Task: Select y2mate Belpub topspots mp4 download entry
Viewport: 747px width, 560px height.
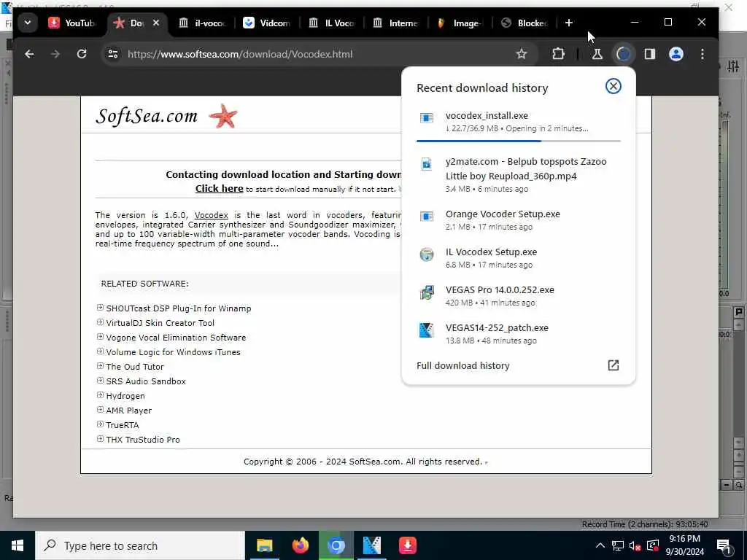Action: [x=519, y=175]
